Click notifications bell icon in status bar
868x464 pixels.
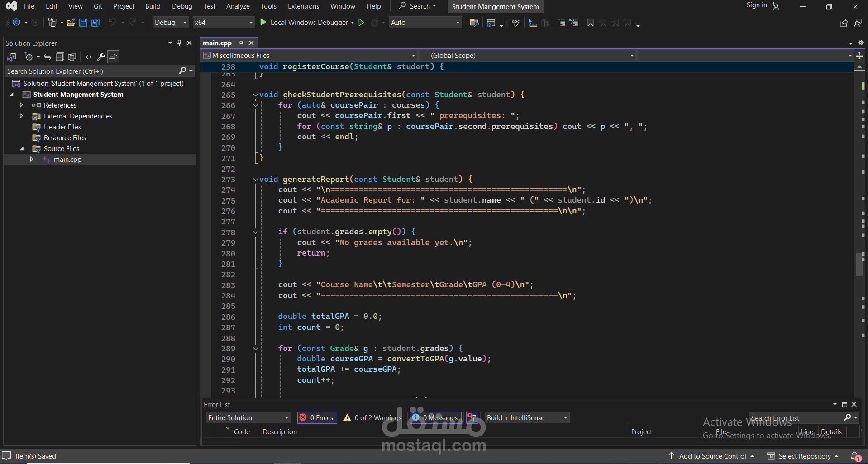click(855, 456)
